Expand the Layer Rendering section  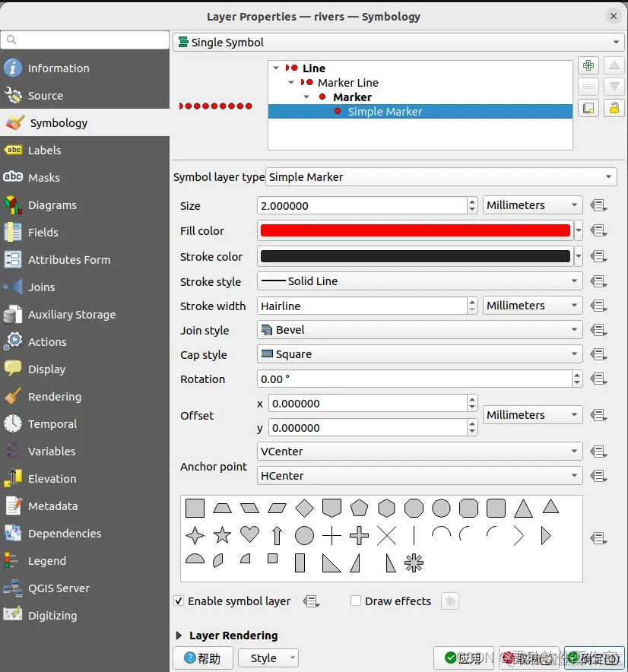coord(179,636)
